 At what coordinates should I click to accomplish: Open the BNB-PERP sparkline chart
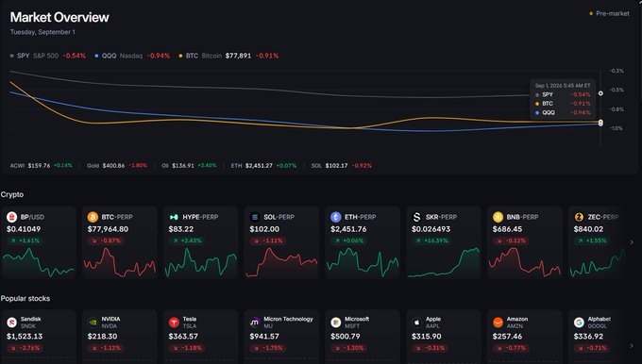tap(525, 262)
